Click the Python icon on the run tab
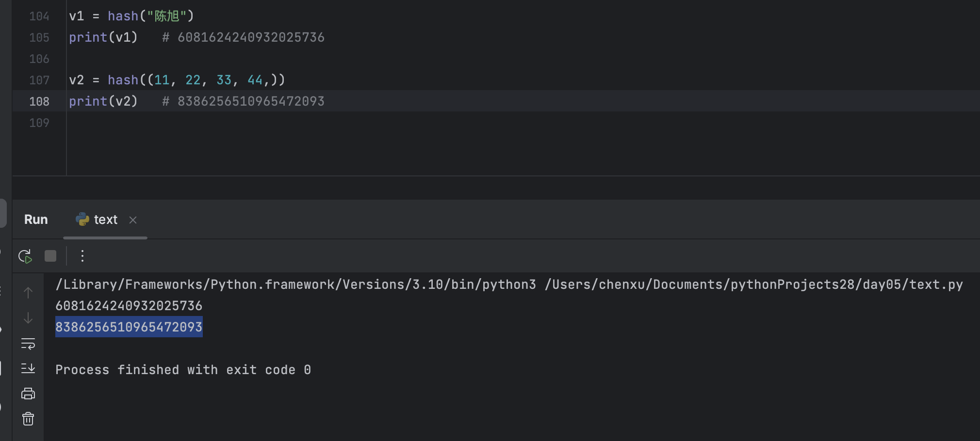The width and height of the screenshot is (980, 441). click(82, 220)
